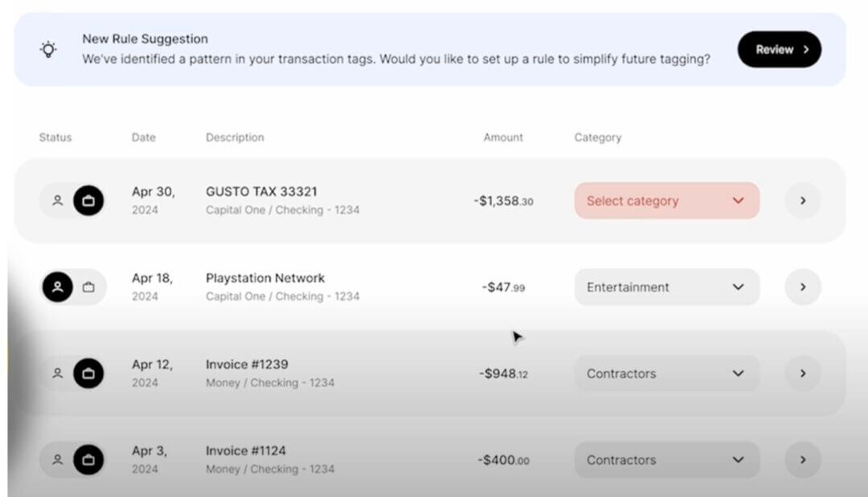Select personal icon on GUSTO TAX row
Viewport: 868px width, 497px height.
click(x=57, y=201)
